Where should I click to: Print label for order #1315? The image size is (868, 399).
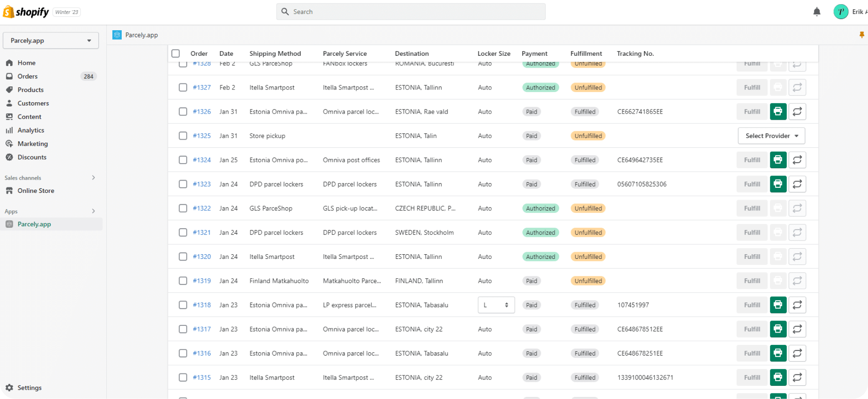(778, 377)
